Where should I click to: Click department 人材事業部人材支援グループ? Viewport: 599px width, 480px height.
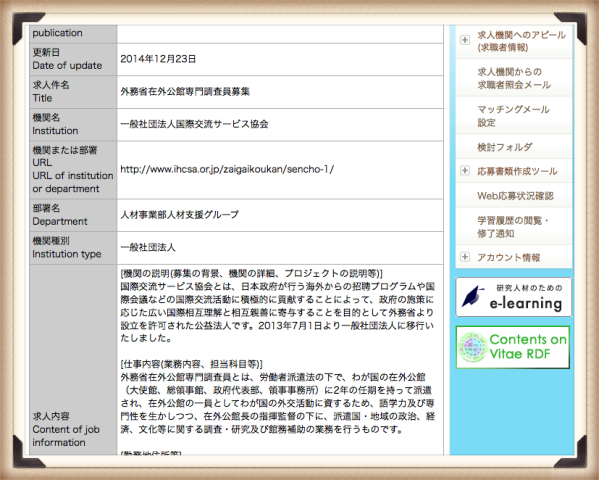[x=180, y=214]
